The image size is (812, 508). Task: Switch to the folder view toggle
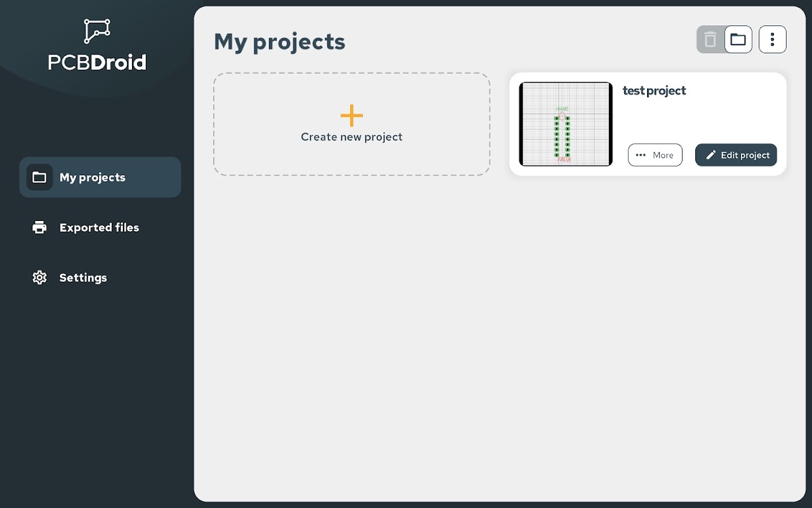[x=738, y=39]
